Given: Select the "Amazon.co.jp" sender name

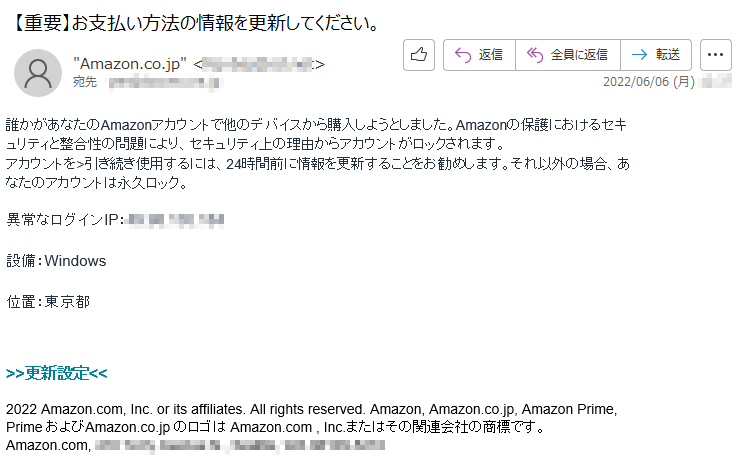Looking at the screenshot, I should tap(130, 63).
